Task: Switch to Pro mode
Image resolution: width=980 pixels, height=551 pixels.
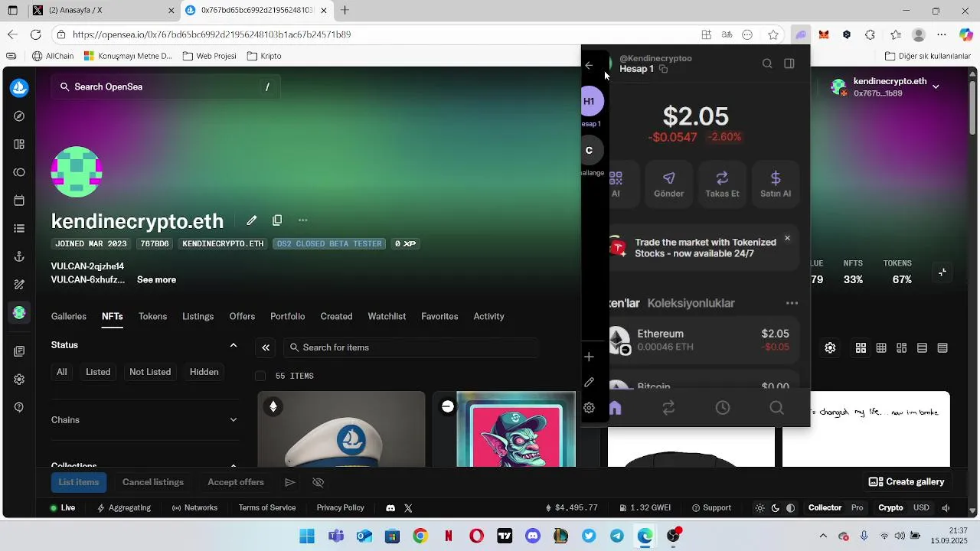Action: tap(857, 508)
